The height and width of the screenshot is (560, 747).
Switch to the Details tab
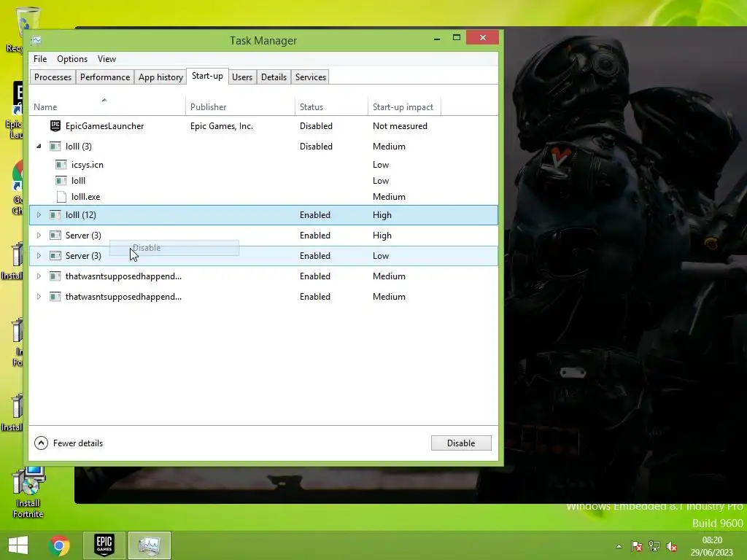pyautogui.click(x=274, y=77)
